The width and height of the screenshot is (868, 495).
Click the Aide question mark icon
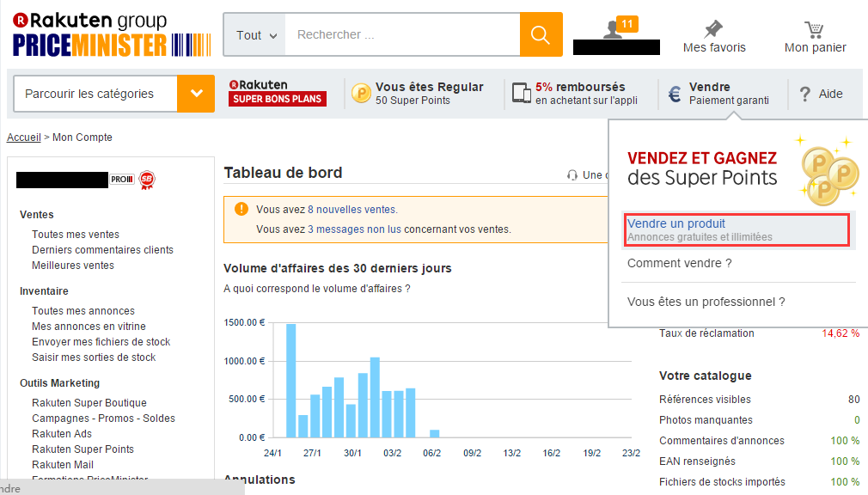(x=804, y=94)
